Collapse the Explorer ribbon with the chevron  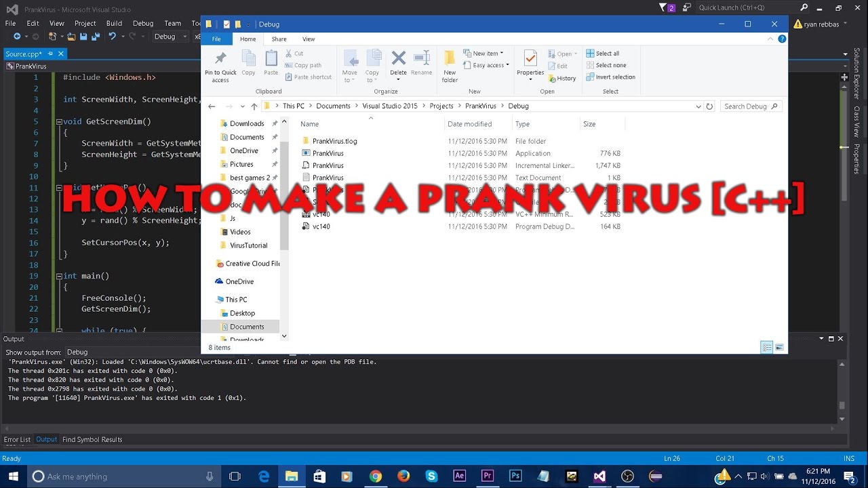[x=772, y=39]
